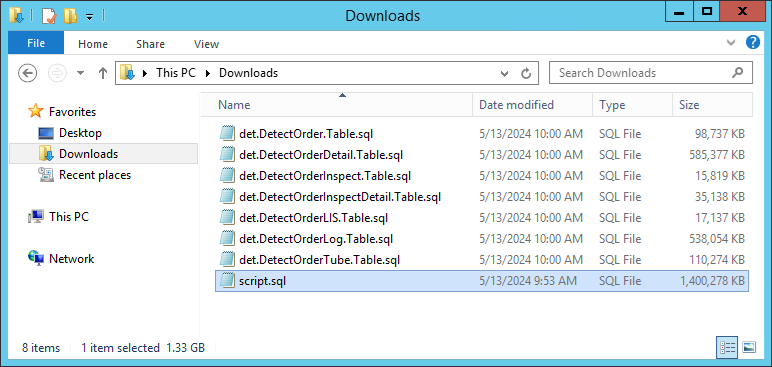
Task: Click the Recent places icon
Action: tap(46, 175)
